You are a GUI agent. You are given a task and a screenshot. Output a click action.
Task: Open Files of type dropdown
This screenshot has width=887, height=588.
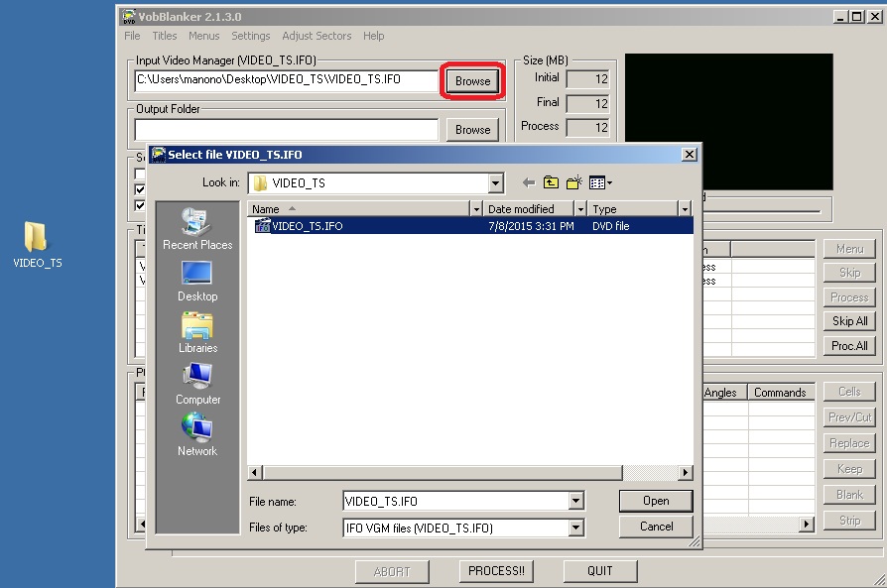[575, 529]
